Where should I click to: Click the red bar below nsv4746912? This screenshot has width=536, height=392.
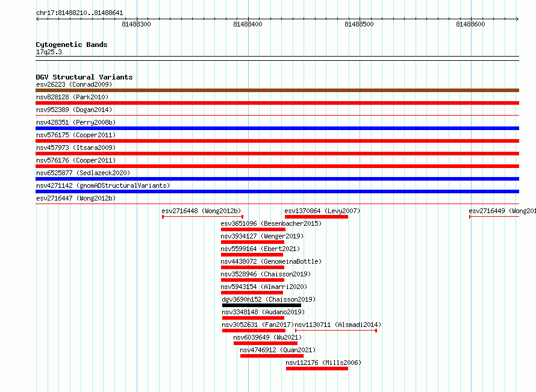[272, 356]
